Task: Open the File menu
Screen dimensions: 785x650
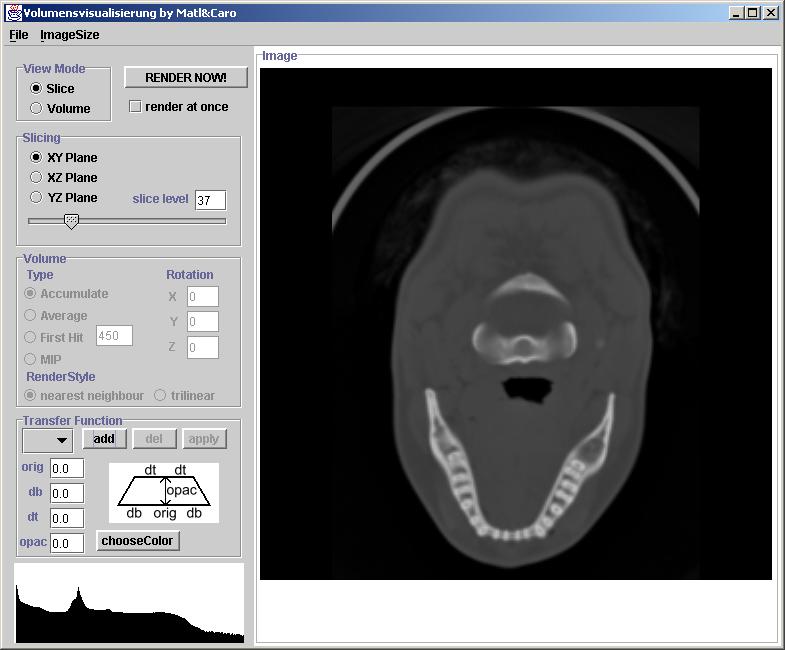Action: pos(18,35)
